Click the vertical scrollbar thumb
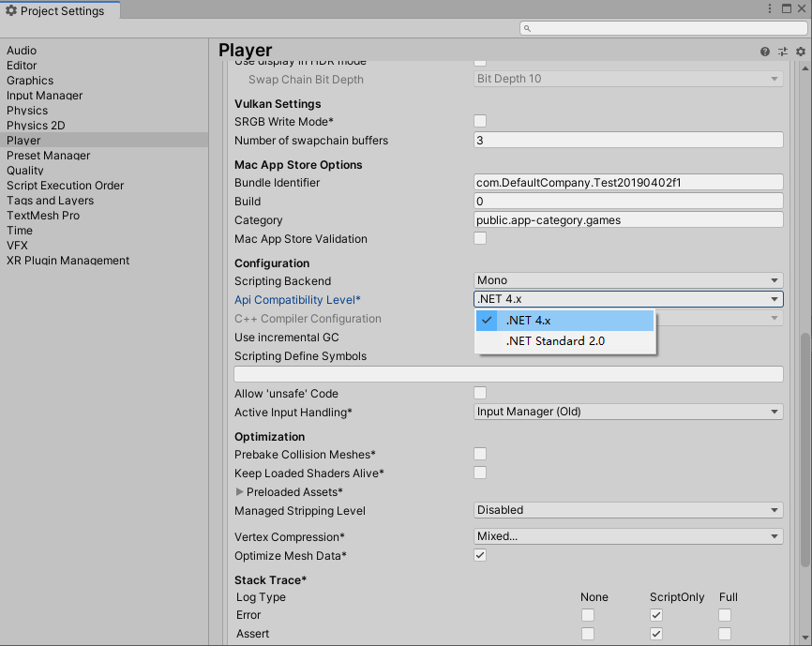This screenshot has height=646, width=812. pos(804,448)
